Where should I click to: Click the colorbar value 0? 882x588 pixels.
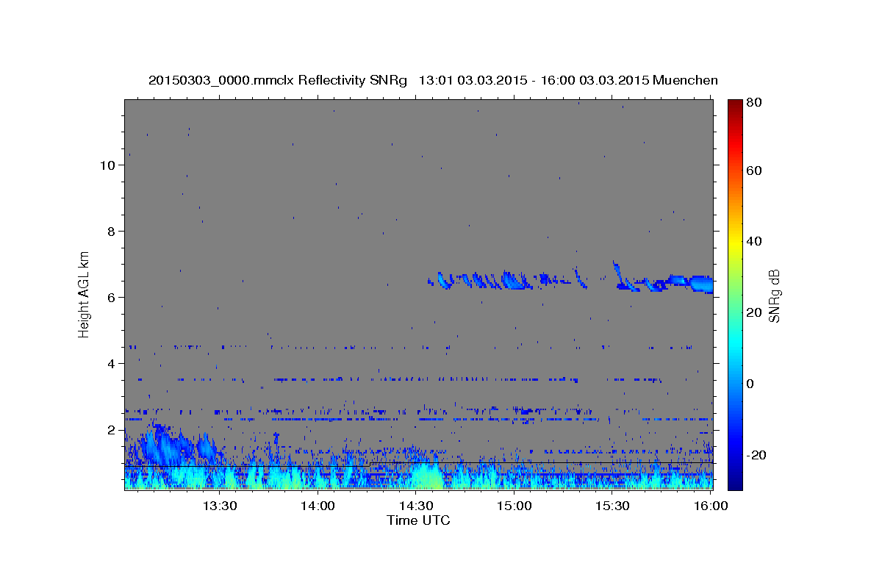[x=751, y=384]
